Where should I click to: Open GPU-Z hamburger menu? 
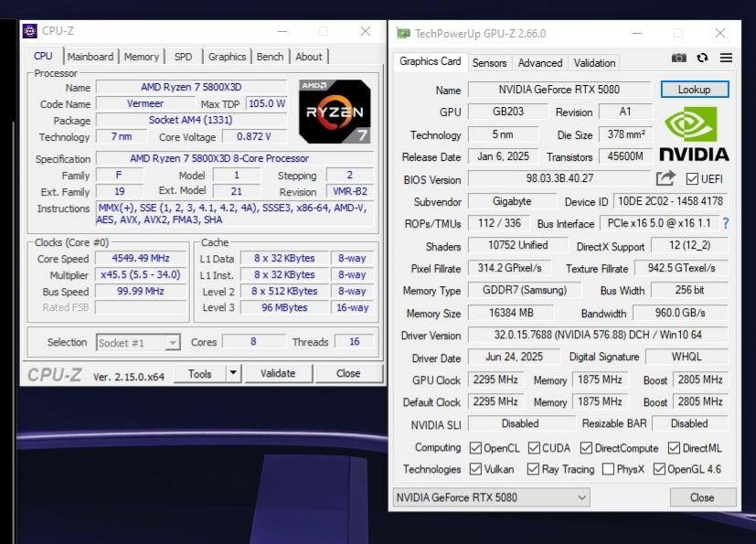(726, 58)
